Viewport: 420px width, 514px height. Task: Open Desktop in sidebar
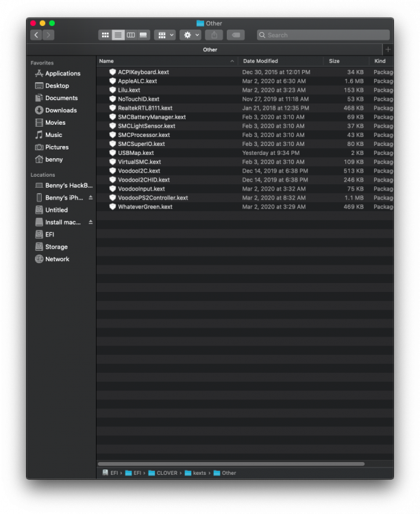click(x=57, y=86)
